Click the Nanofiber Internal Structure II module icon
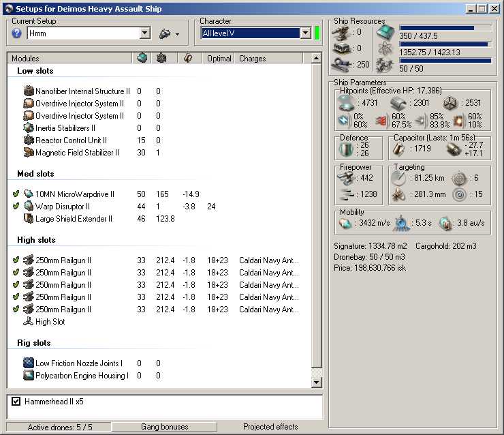This screenshot has height=435, width=504. click(x=29, y=91)
